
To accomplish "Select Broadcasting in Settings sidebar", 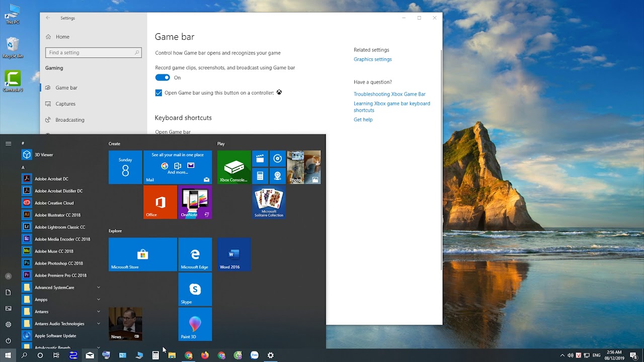I will [x=94, y=120].
